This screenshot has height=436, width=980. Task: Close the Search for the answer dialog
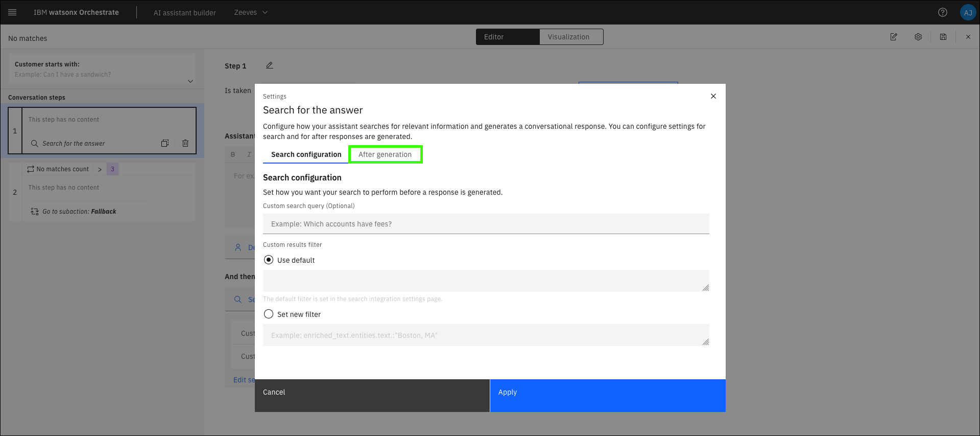coord(713,96)
